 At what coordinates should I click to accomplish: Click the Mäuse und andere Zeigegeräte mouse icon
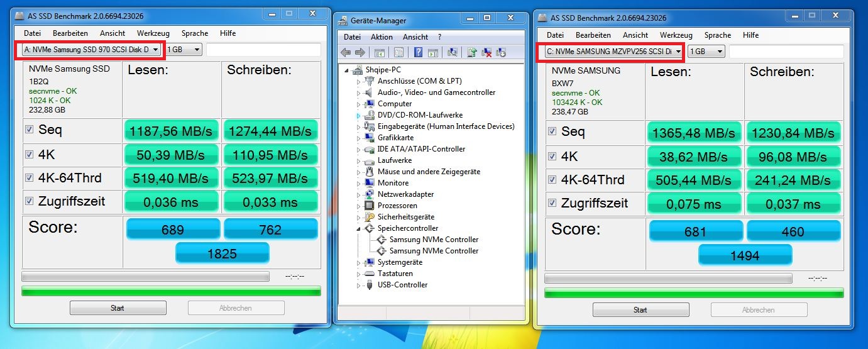tap(370, 172)
